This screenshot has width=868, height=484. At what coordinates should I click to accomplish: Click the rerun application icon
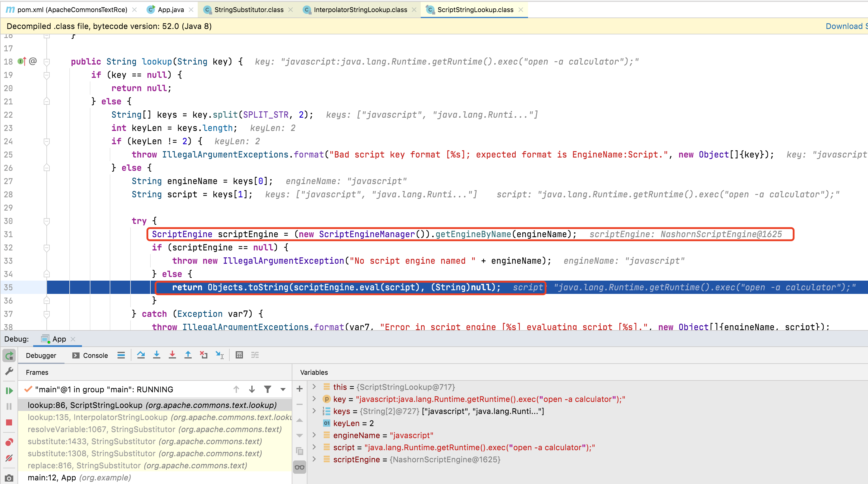tap(10, 356)
